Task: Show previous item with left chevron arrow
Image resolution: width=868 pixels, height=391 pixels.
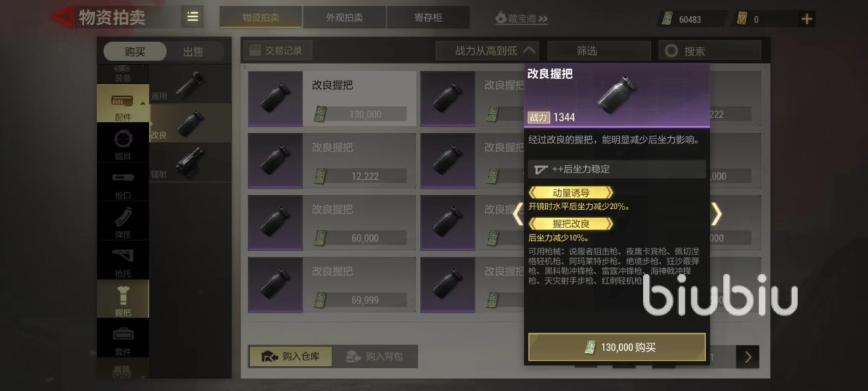Action: pos(517,215)
